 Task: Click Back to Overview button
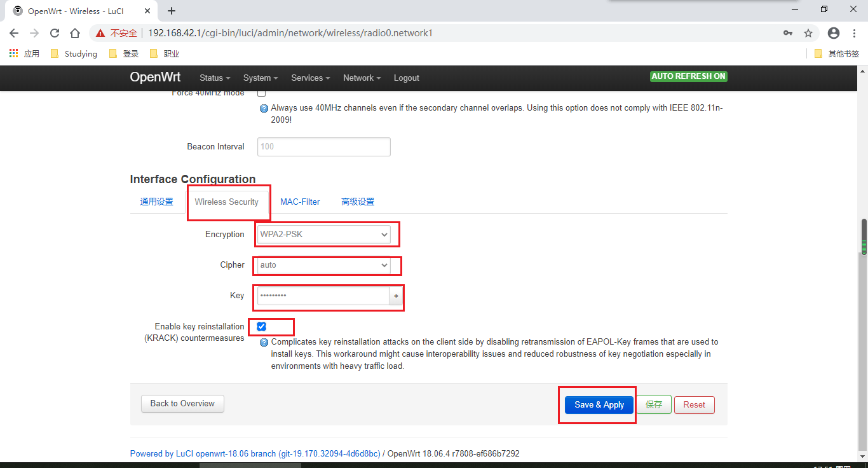[182, 404]
